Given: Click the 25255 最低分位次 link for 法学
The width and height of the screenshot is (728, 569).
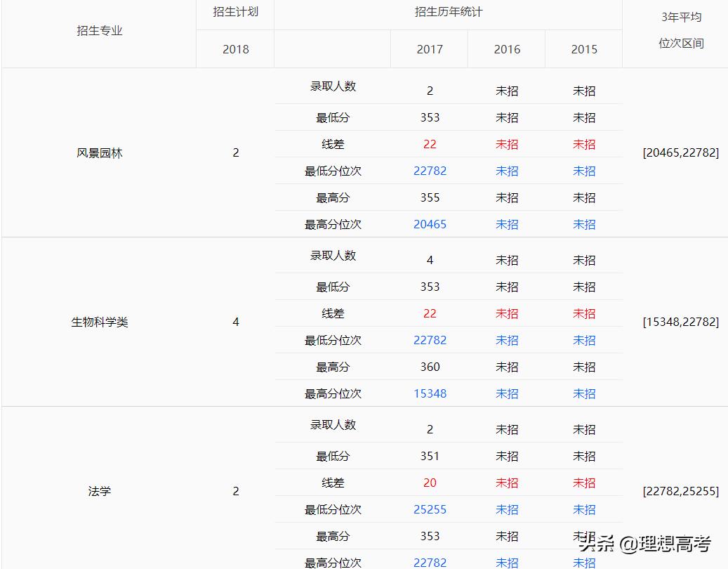Looking at the screenshot, I should pos(430,509).
